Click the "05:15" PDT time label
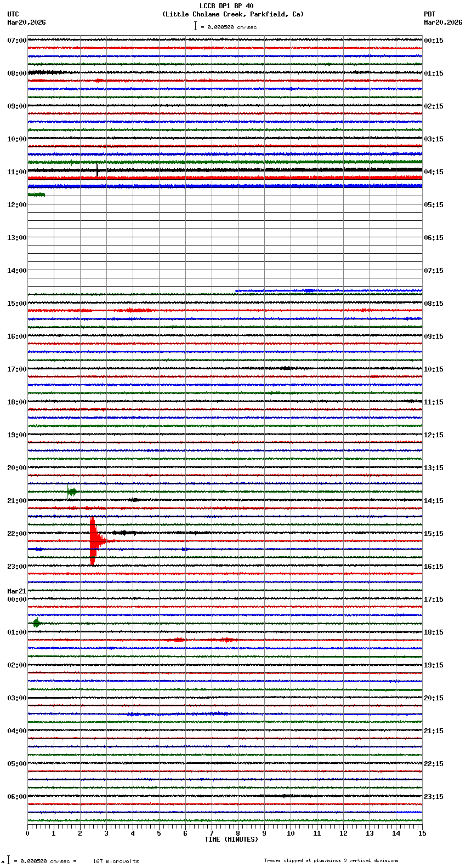 click(434, 205)
